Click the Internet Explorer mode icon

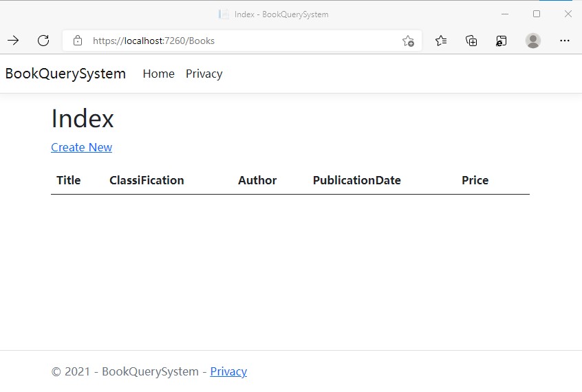[501, 41]
